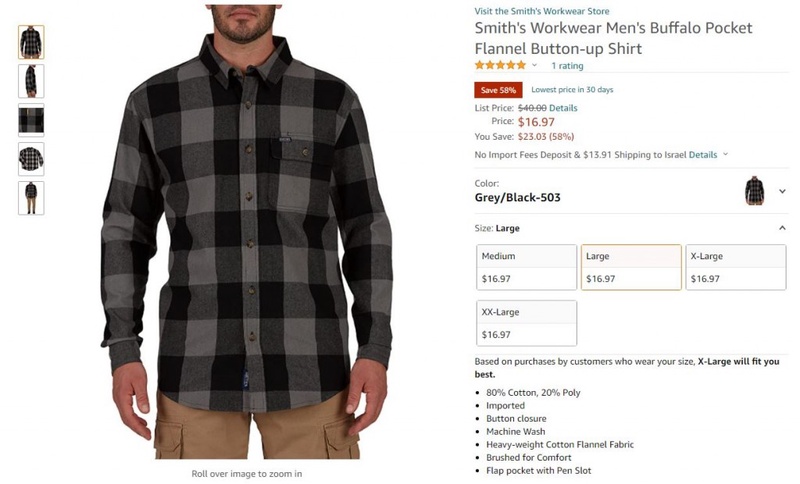
Task: Expand the Color dropdown arrow
Action: click(x=782, y=191)
